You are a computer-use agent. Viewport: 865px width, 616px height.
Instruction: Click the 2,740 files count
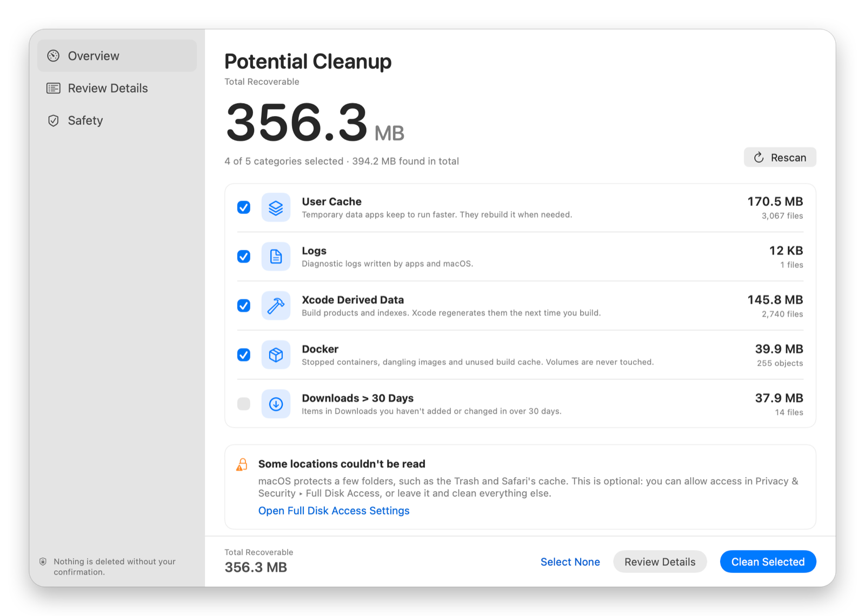[x=782, y=314]
